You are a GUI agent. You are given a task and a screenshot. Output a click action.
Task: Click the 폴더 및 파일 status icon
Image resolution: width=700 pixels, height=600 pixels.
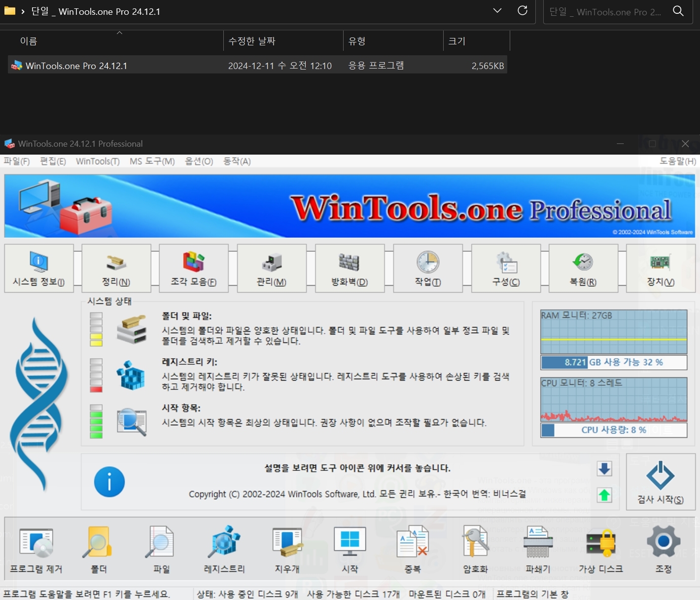tap(132, 329)
